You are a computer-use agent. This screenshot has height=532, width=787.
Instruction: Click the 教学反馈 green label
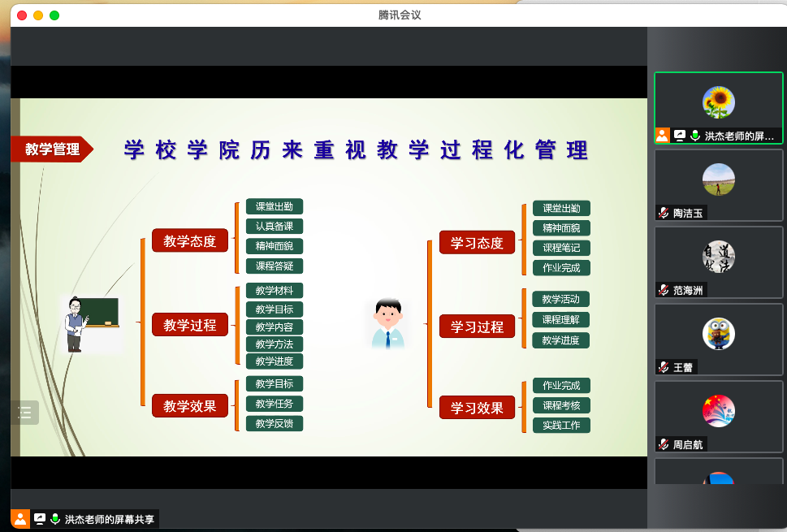coord(275,423)
